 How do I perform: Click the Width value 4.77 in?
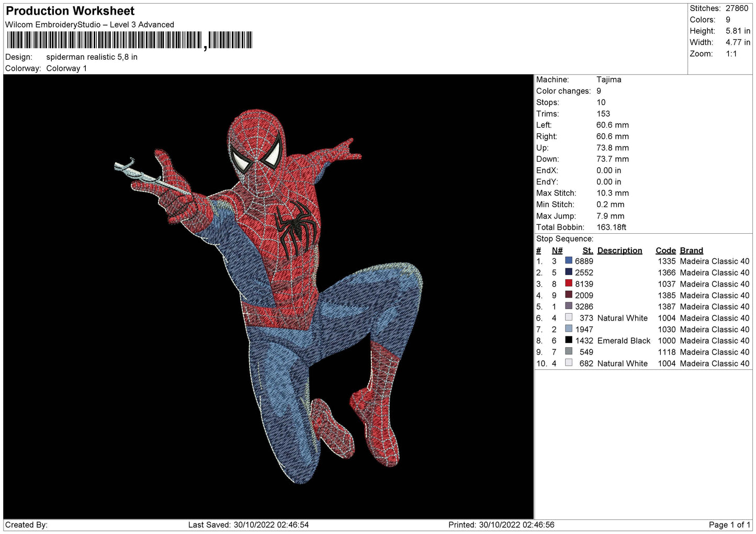pos(738,42)
